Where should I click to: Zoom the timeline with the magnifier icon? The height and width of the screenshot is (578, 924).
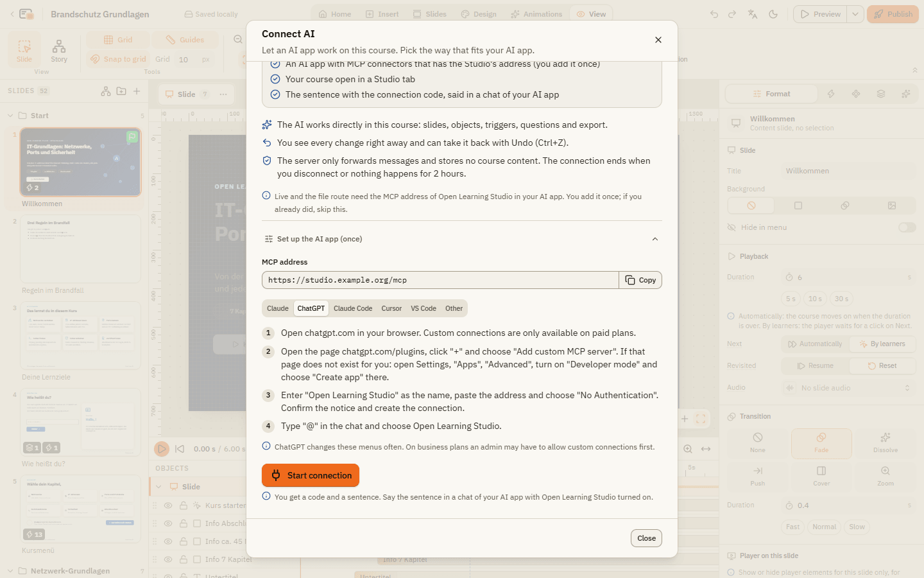(x=688, y=449)
